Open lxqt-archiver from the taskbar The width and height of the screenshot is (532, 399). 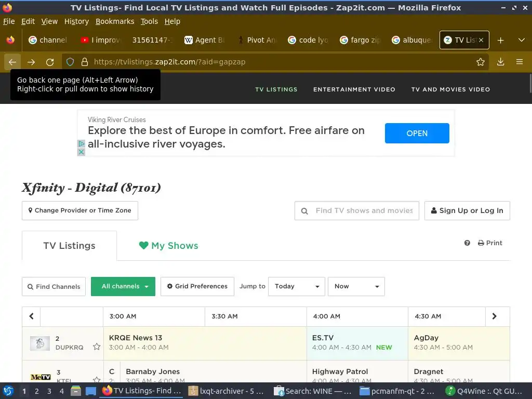pos(227,391)
